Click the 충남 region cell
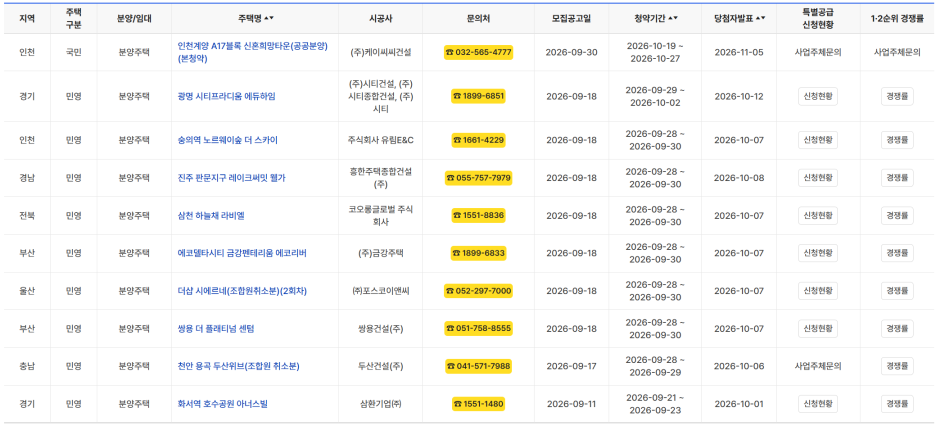The height and width of the screenshot is (426, 936). [26, 366]
